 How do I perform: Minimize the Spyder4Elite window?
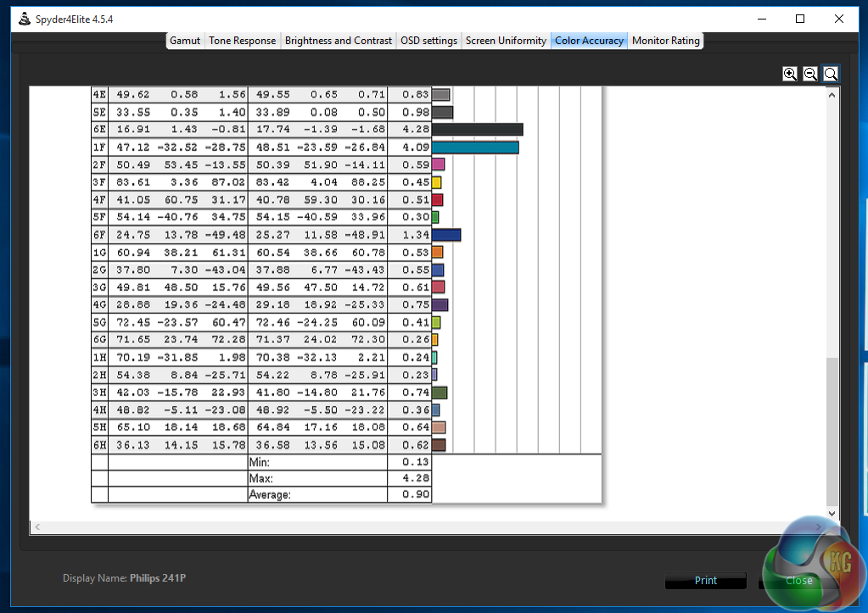pos(762,19)
